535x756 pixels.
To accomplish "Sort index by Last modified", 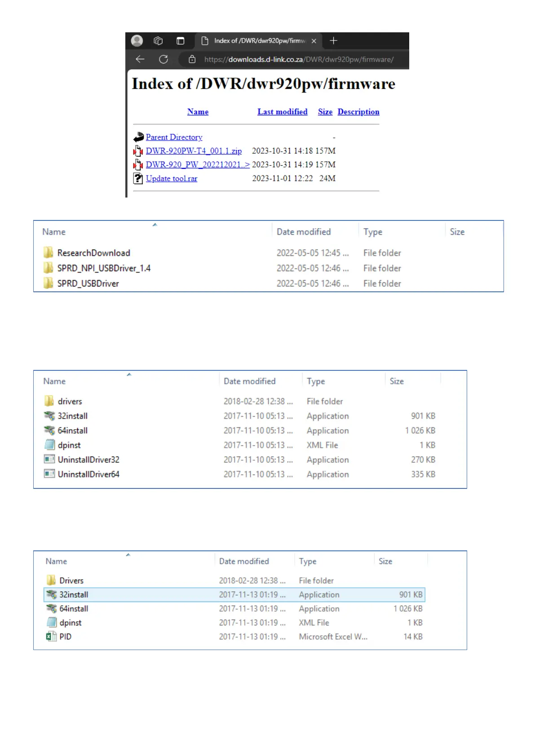I will (283, 112).
